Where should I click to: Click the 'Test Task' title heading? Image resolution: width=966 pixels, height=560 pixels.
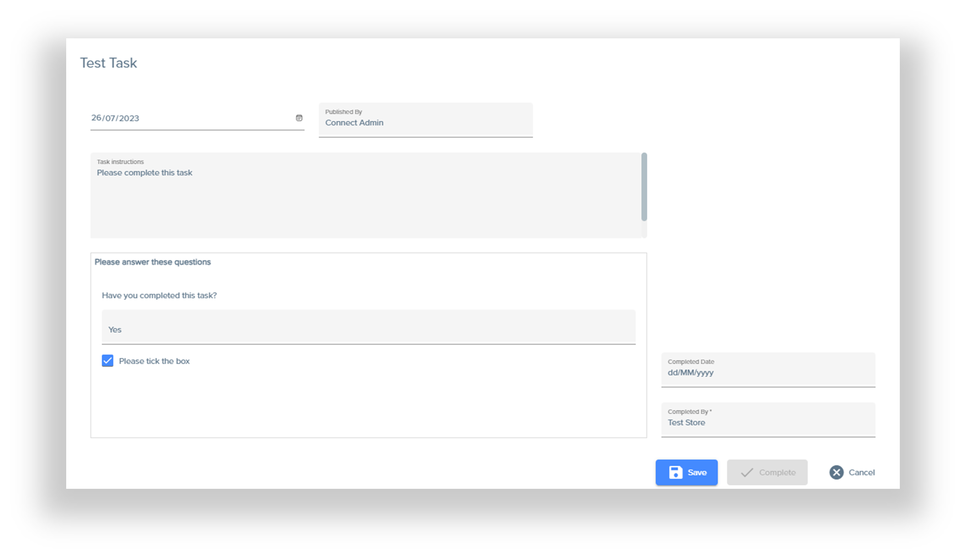pyautogui.click(x=109, y=63)
